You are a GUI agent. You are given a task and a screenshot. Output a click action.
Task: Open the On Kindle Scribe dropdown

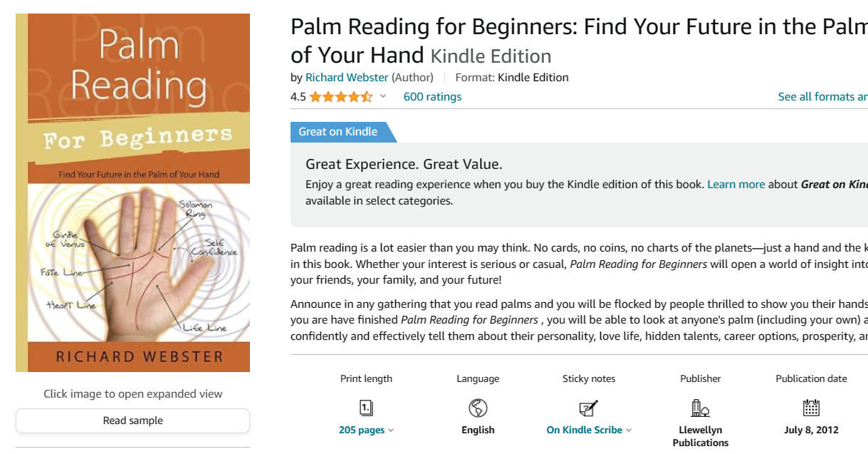(x=589, y=430)
